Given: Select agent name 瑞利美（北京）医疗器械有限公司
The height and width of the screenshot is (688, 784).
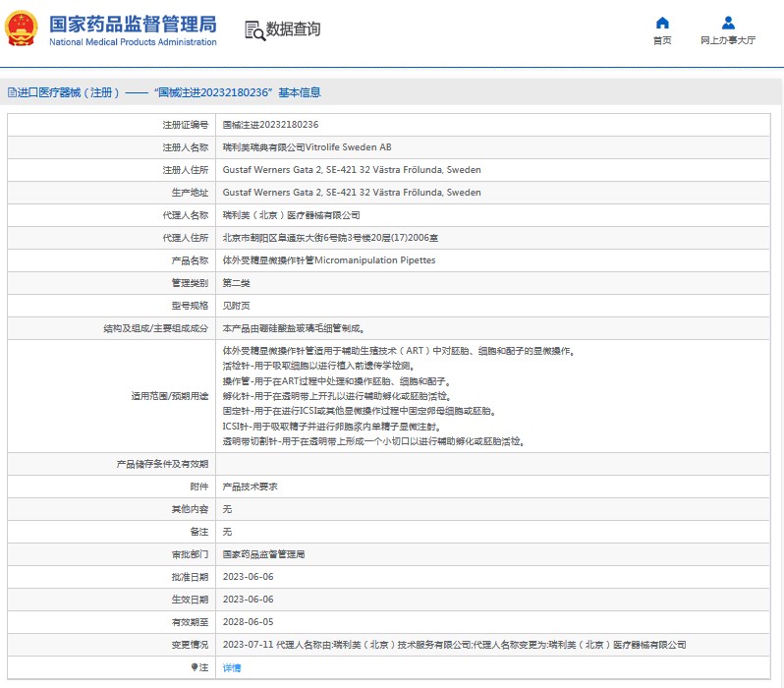Looking at the screenshot, I should [291, 215].
